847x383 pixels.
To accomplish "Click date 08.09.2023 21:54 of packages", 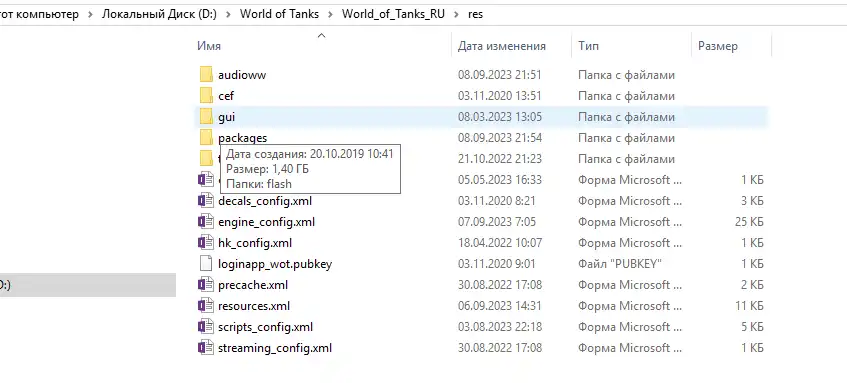I will pyautogui.click(x=500, y=138).
